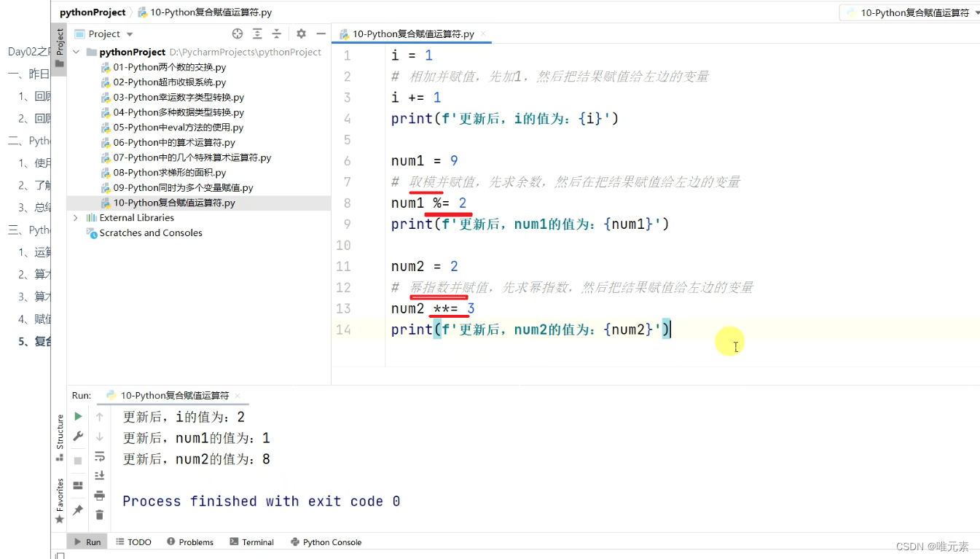Click the Select Opened File crosshair icon

coord(238,34)
